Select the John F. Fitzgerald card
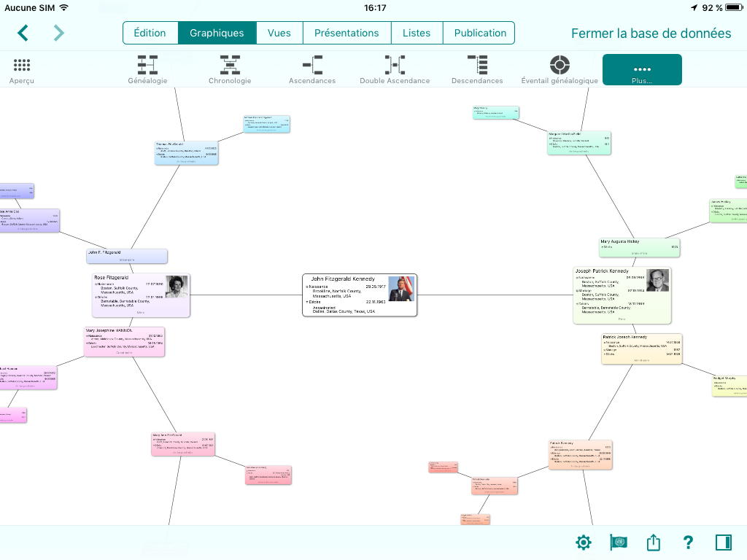The width and height of the screenshot is (747, 560). pyautogui.click(x=127, y=256)
